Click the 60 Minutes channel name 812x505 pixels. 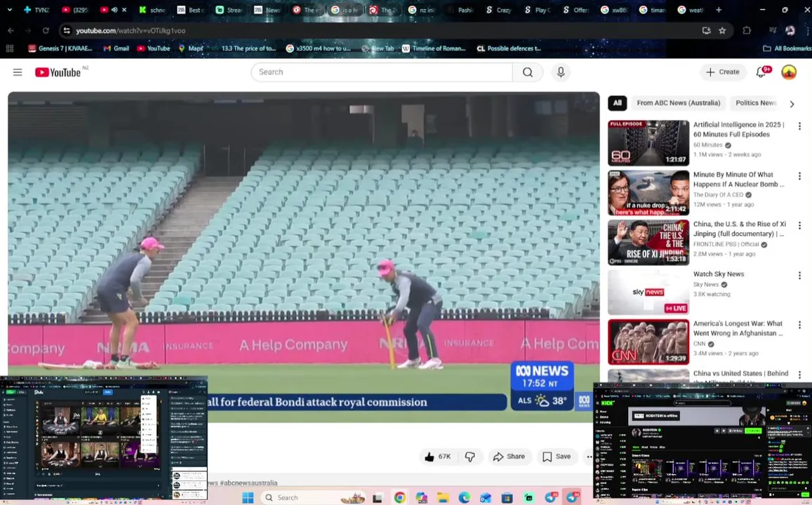pyautogui.click(x=707, y=145)
